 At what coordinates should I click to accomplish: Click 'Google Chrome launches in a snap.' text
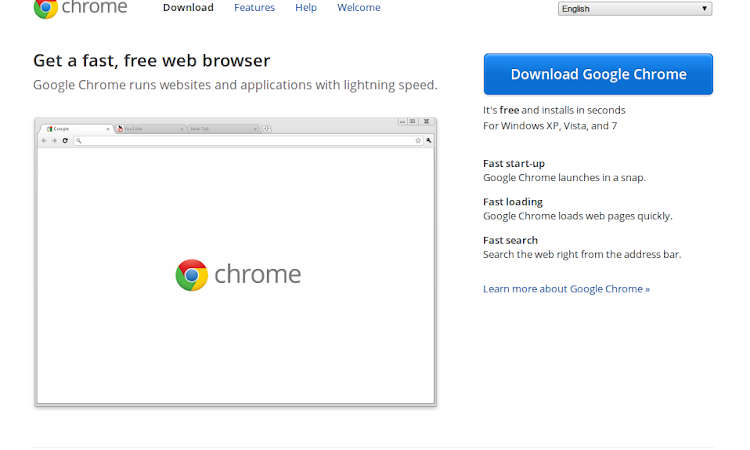pos(564,177)
